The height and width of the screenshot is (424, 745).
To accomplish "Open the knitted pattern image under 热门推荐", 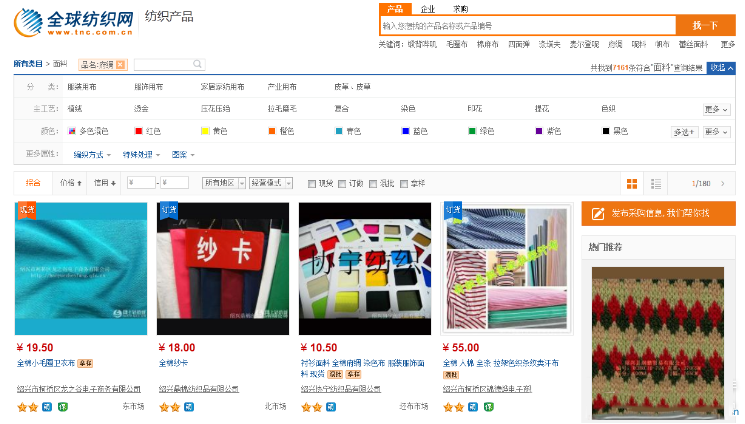I will [x=658, y=343].
